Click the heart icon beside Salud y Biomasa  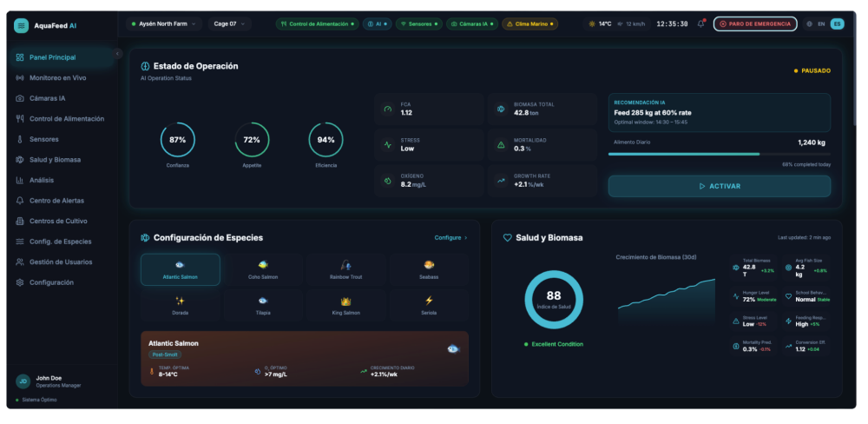point(507,238)
